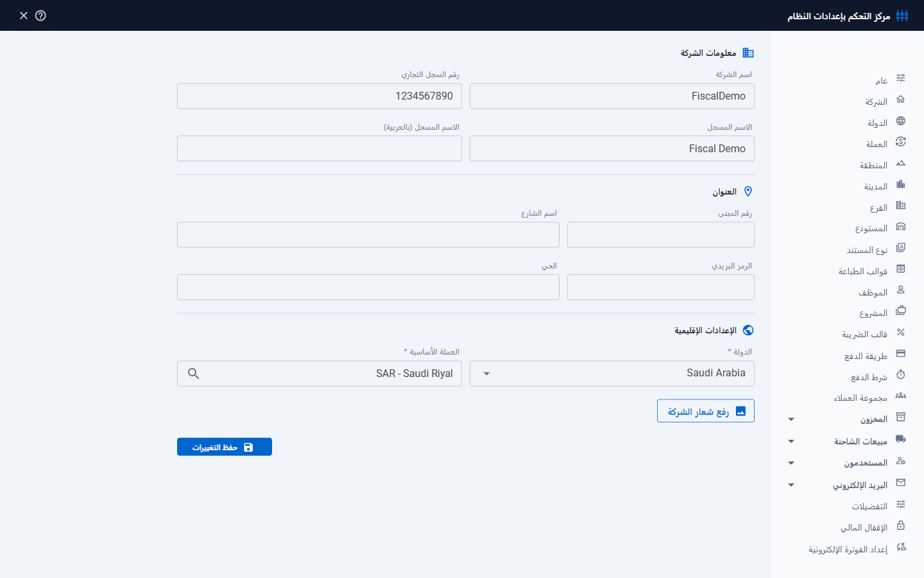
Task: Click the help question mark icon
Action: coord(40,15)
